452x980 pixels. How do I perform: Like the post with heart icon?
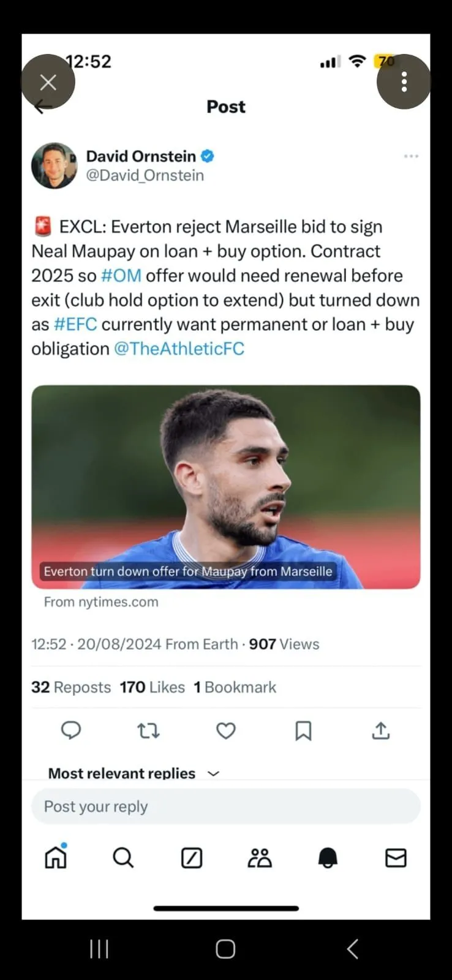pos(226,730)
